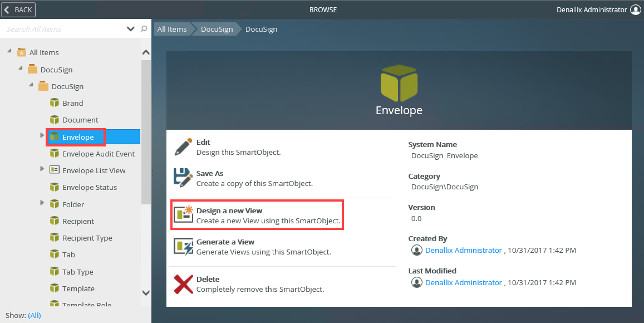Click the red Delete X icon
Screen dimensions: 644x323
click(x=183, y=283)
